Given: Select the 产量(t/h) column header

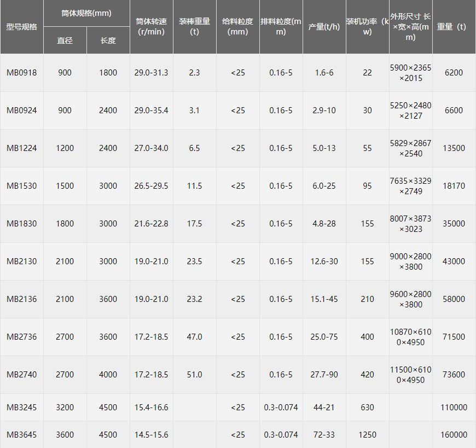Looking at the screenshot, I should (324, 27).
